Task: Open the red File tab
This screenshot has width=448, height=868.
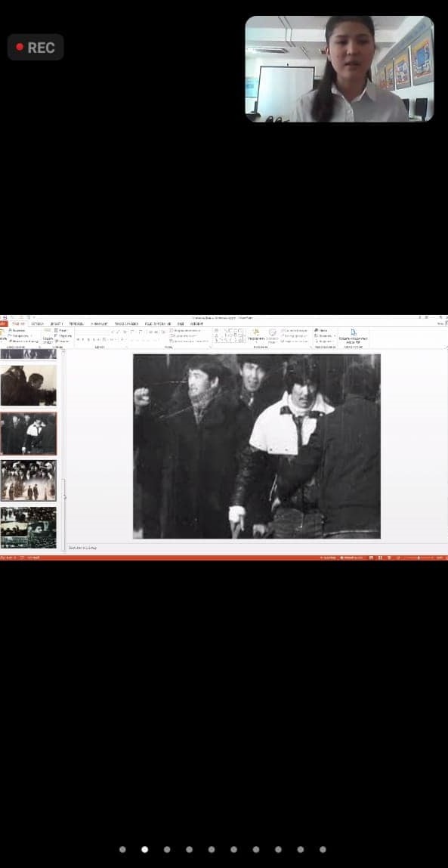Action: pos(3,323)
